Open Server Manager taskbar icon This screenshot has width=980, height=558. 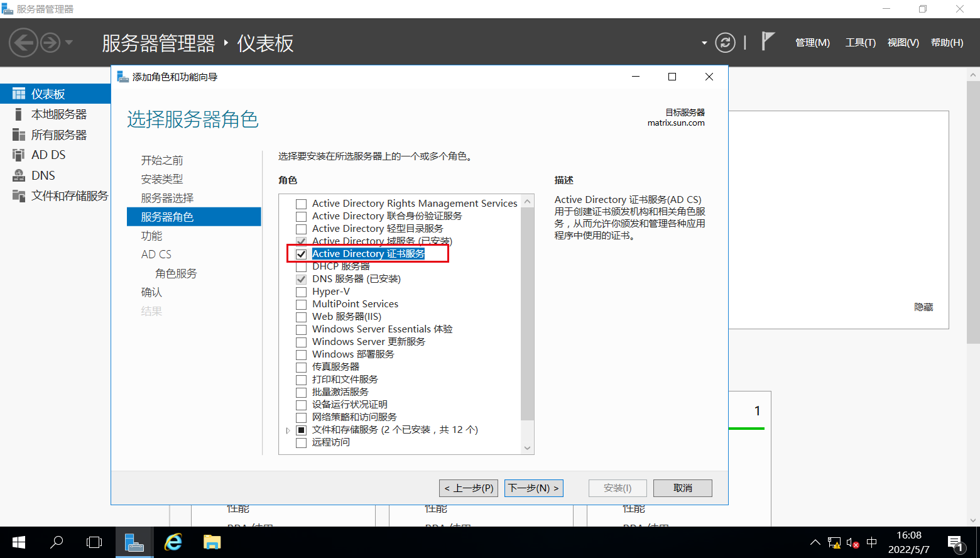(134, 542)
